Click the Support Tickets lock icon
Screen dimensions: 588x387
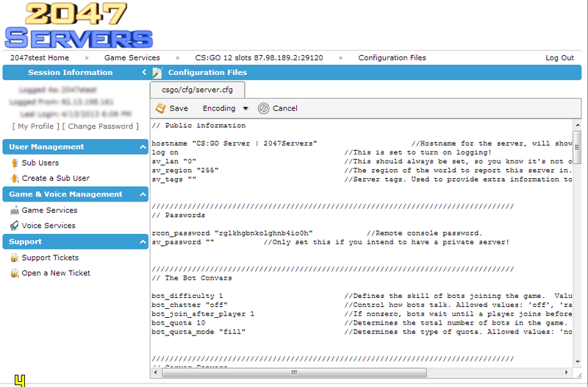(x=15, y=258)
